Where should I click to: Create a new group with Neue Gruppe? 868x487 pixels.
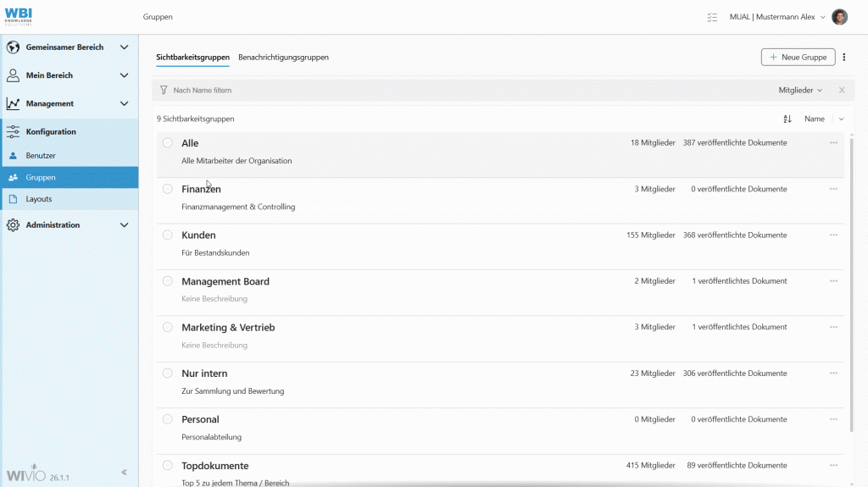click(798, 57)
